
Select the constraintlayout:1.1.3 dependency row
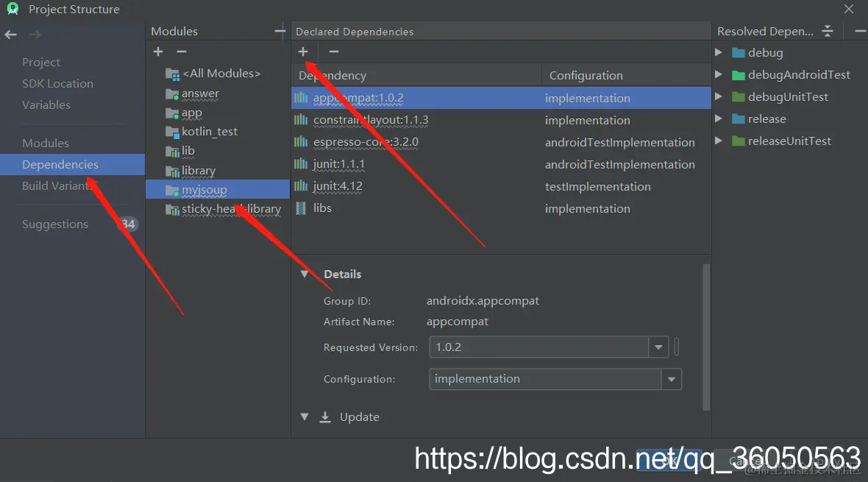tap(501, 120)
